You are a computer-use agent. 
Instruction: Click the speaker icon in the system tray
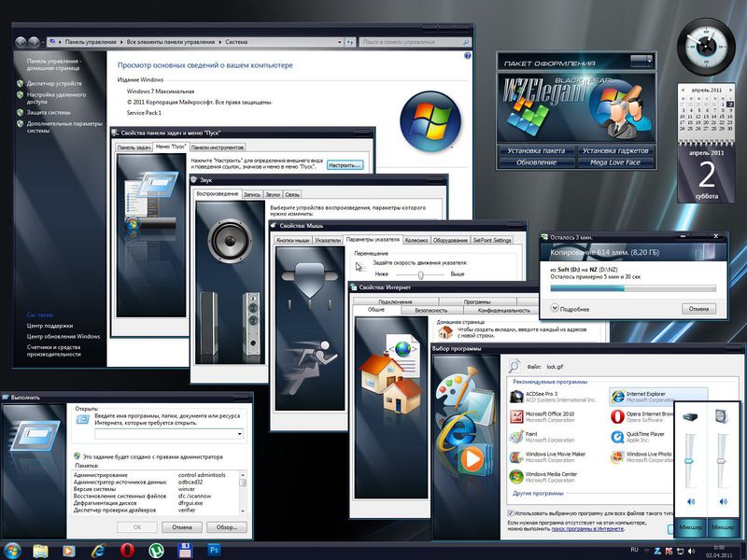tap(691, 552)
